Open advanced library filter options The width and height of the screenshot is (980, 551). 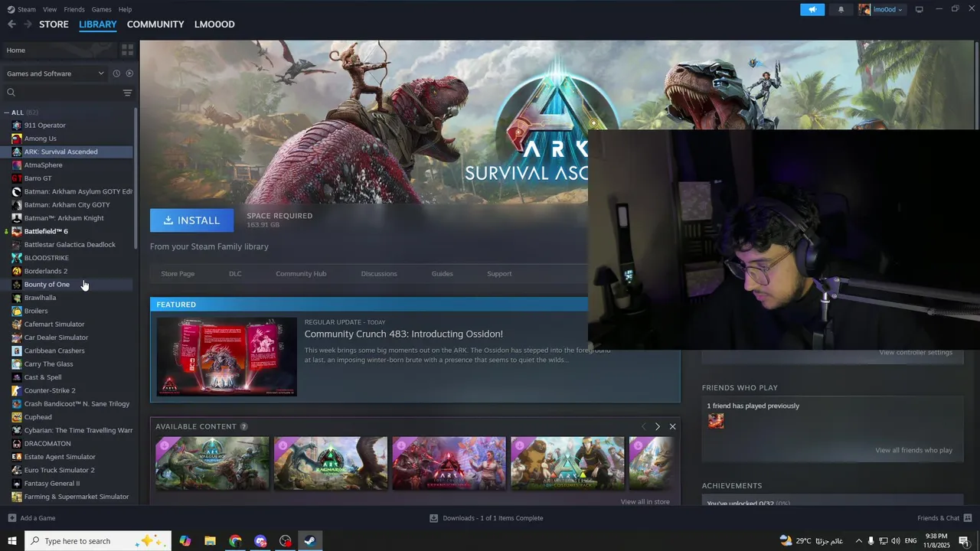click(x=127, y=93)
